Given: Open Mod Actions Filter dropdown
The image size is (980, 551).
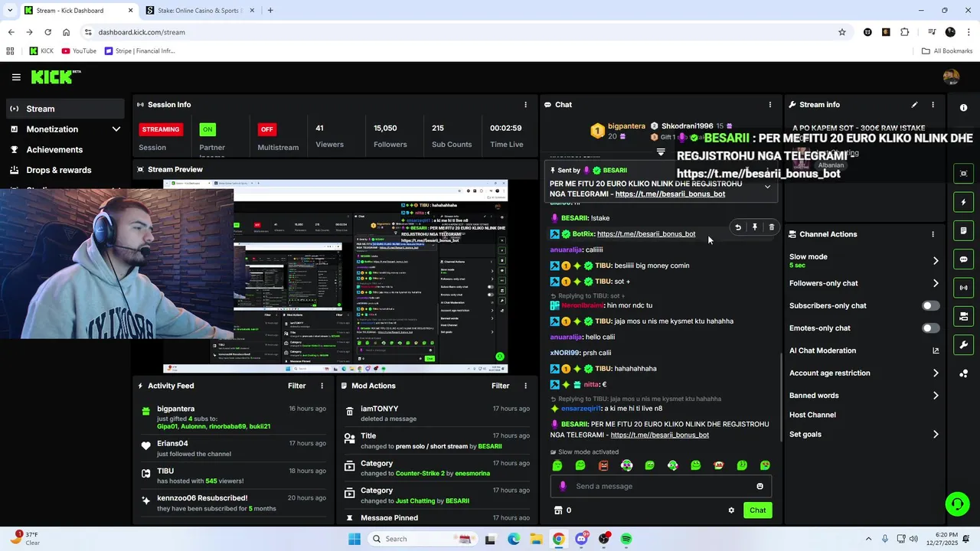Looking at the screenshot, I should [x=500, y=386].
